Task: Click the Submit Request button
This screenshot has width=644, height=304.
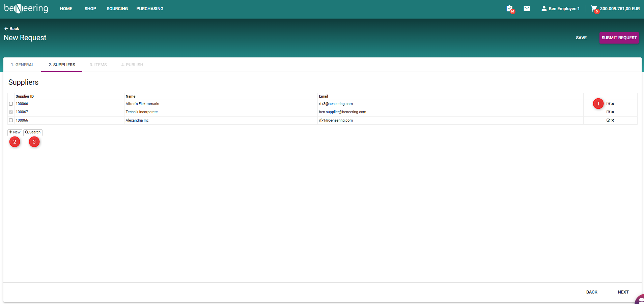Action: coord(619,38)
